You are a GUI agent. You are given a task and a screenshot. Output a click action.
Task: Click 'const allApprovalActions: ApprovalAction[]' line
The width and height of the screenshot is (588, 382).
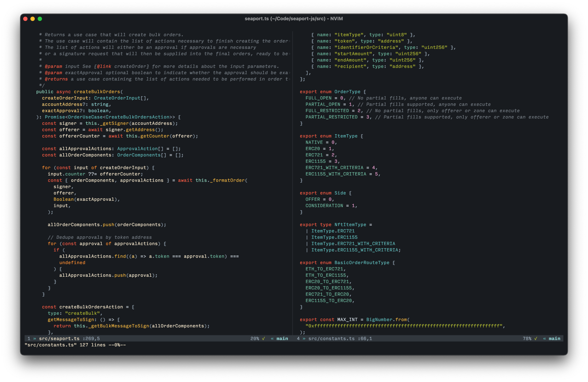pos(112,149)
